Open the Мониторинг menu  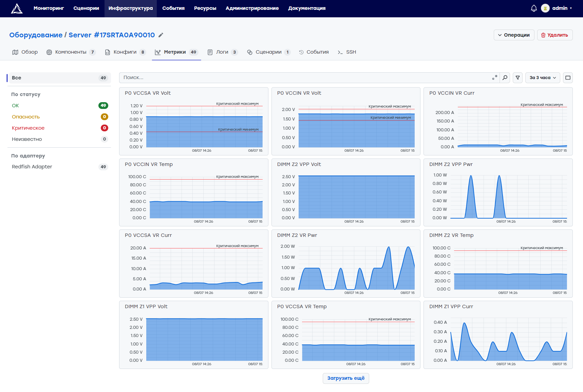pyautogui.click(x=49, y=8)
